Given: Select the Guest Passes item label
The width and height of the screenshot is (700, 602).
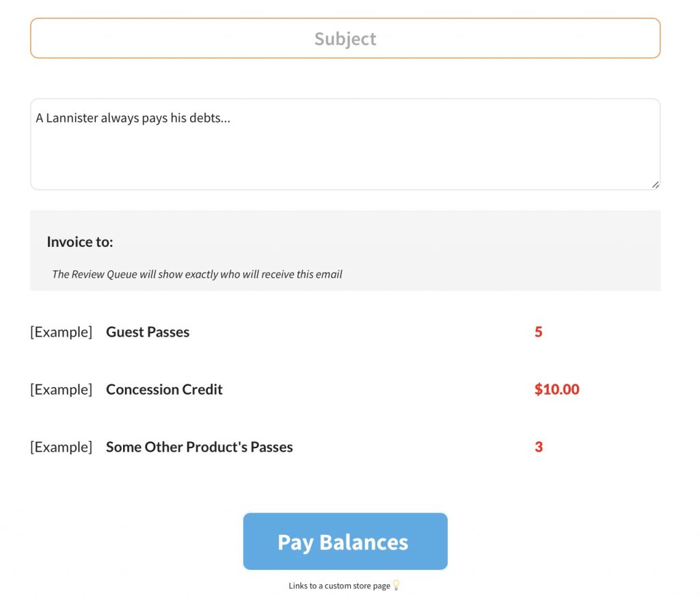Looking at the screenshot, I should [148, 332].
